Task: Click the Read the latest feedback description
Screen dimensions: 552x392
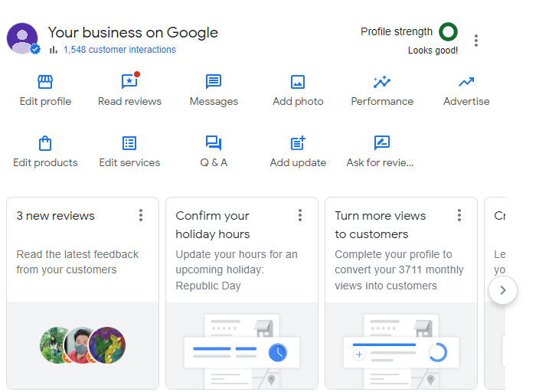Action: click(x=77, y=262)
